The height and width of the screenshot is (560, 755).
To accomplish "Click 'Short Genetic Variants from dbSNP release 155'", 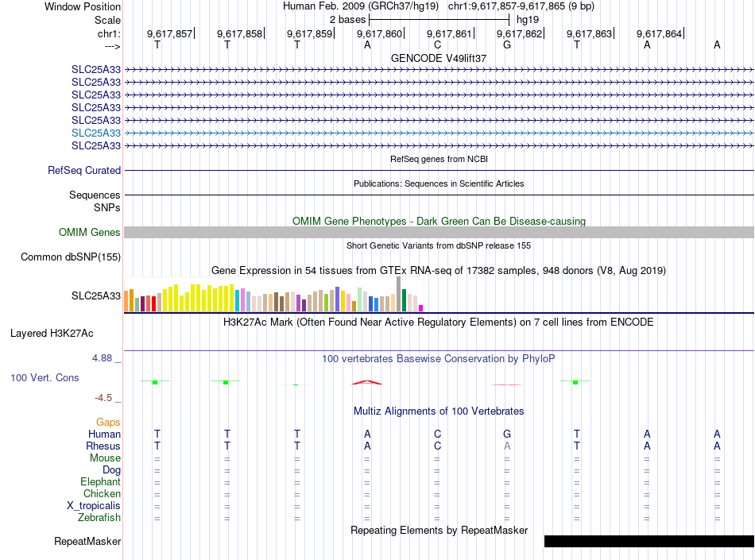I will click(439, 245).
